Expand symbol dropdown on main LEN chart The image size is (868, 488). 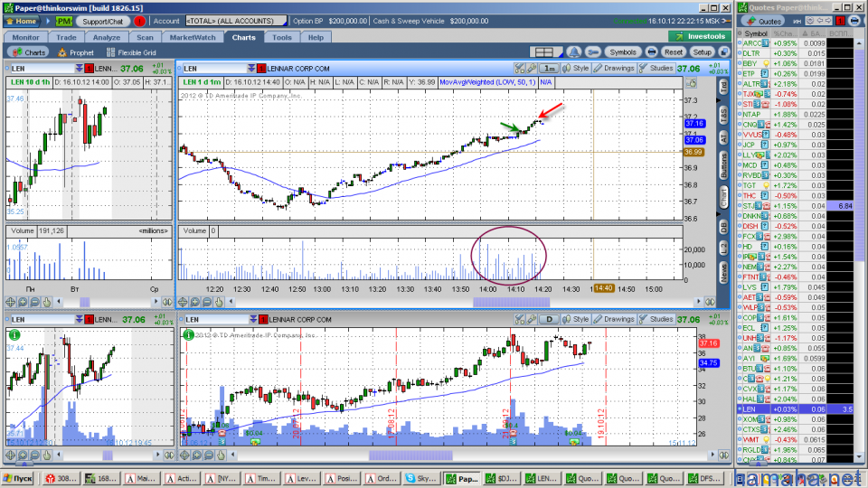coord(250,69)
